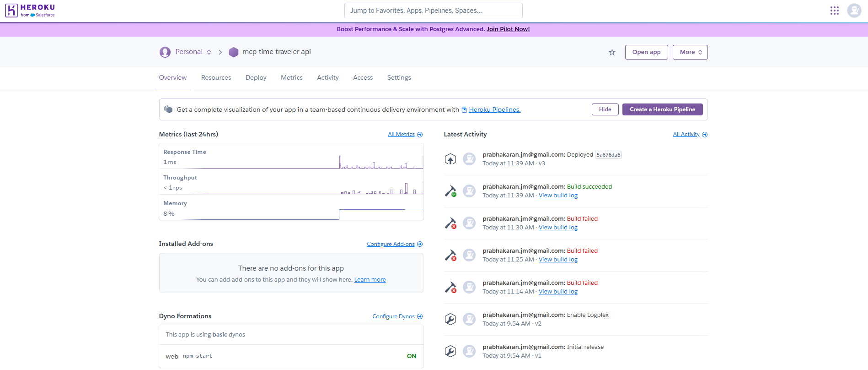Click Create a Heroku Pipeline button
868x370 pixels.
[x=663, y=109]
